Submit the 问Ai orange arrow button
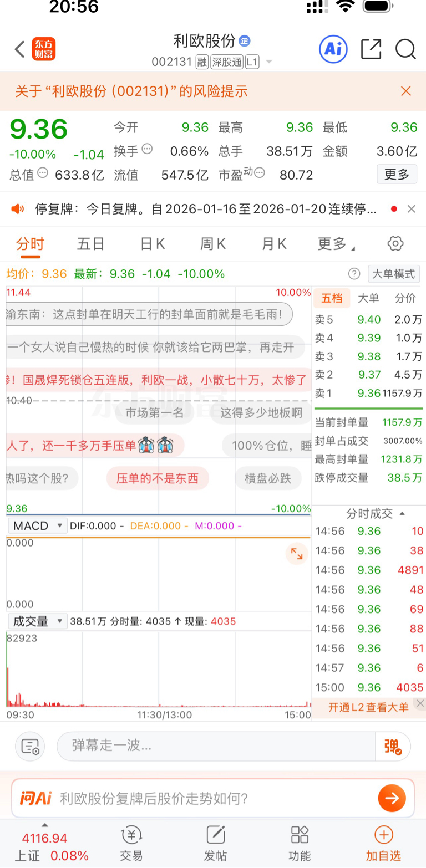Screen dimensions: 426x868 click(x=392, y=798)
